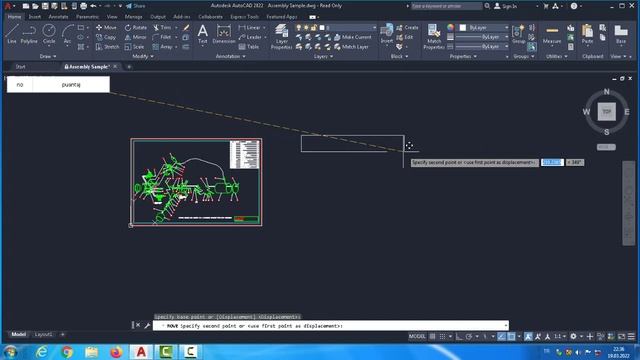640x360 pixels.
Task: Click the white layer color swatch
Action: click(322, 27)
